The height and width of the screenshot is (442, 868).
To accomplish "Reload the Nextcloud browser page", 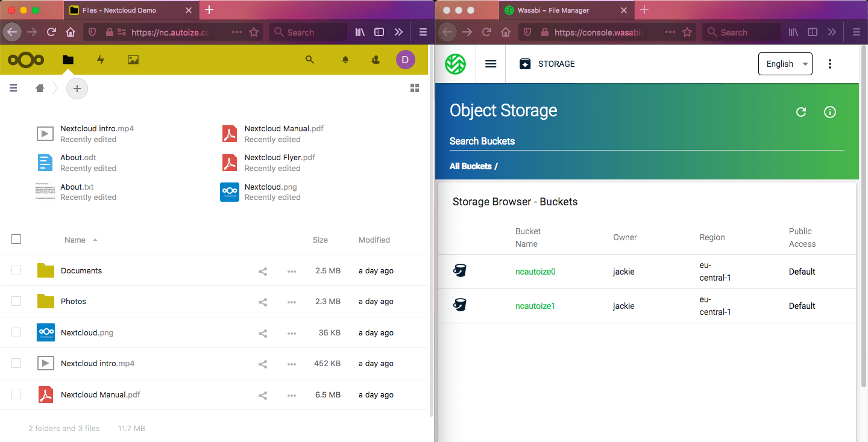I will pos(52,32).
